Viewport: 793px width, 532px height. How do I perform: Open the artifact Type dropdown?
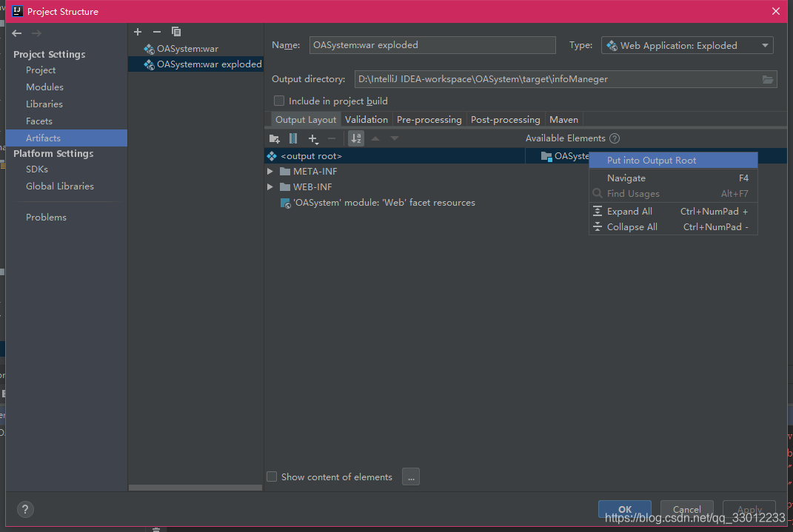pyautogui.click(x=687, y=45)
